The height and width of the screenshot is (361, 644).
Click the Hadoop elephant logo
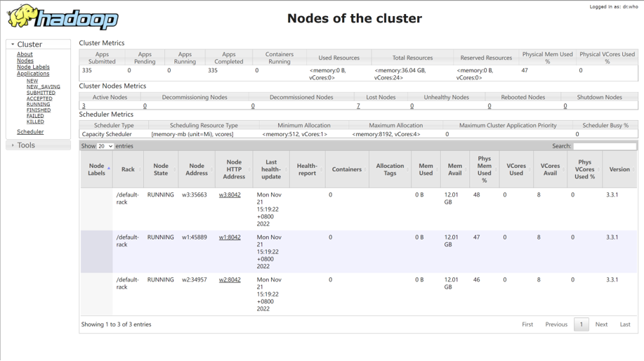[63, 18]
